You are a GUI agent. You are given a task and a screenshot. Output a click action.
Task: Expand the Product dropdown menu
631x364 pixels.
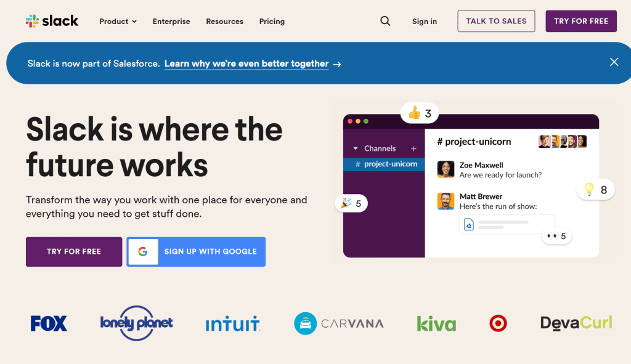(118, 22)
